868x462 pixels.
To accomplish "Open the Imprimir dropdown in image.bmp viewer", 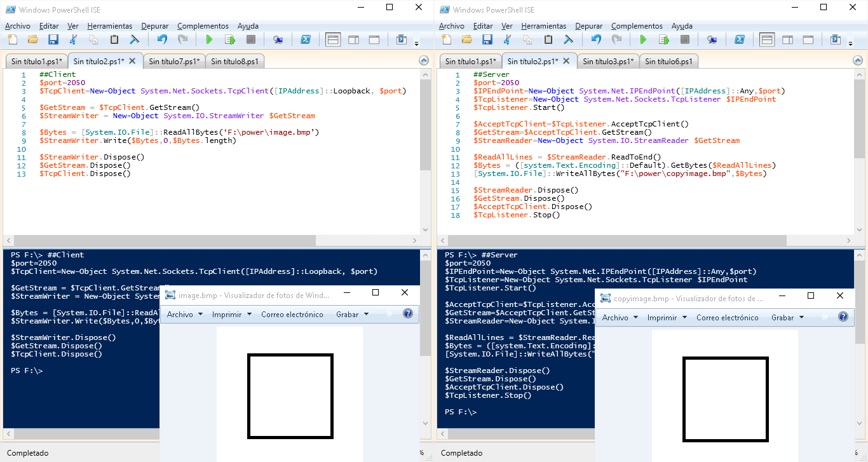I will (227, 315).
